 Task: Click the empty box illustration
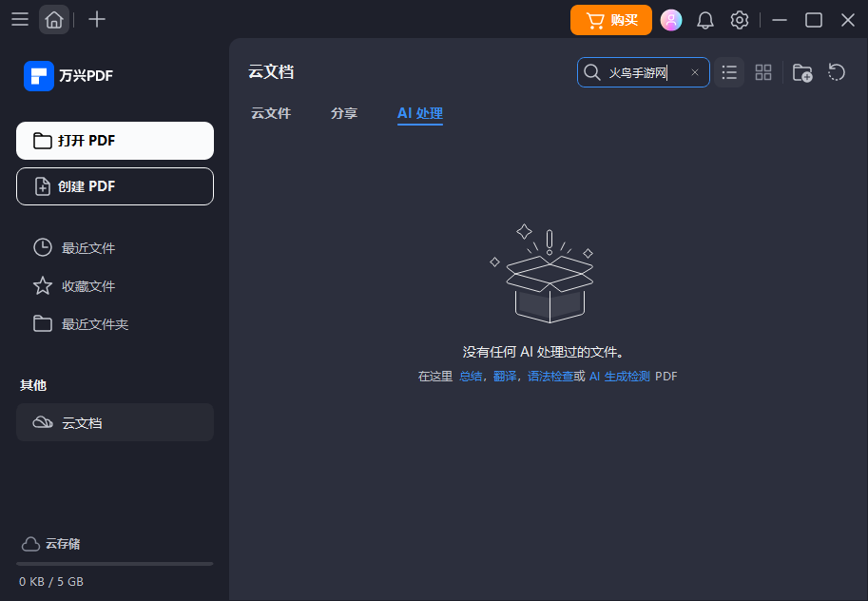[543, 273]
